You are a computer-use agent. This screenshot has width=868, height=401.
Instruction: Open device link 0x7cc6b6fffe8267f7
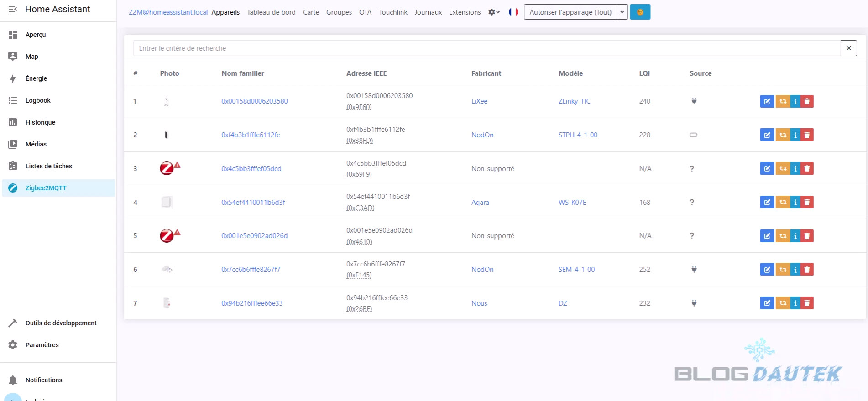point(251,270)
